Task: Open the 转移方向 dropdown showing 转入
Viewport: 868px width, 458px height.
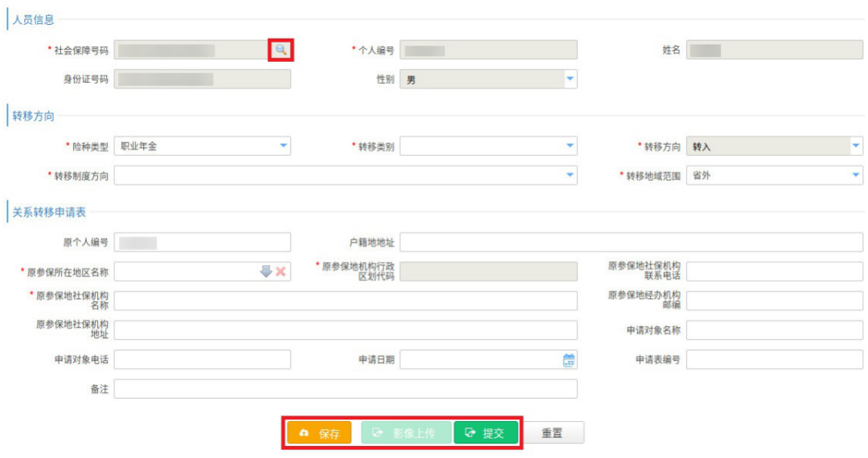Action: (x=855, y=146)
